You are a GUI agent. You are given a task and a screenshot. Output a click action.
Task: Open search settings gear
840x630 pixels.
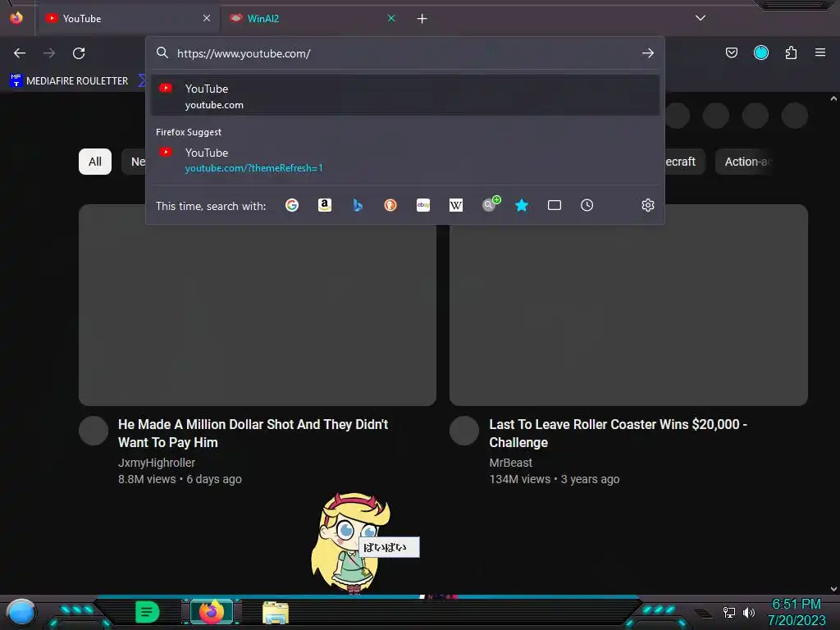coord(648,205)
